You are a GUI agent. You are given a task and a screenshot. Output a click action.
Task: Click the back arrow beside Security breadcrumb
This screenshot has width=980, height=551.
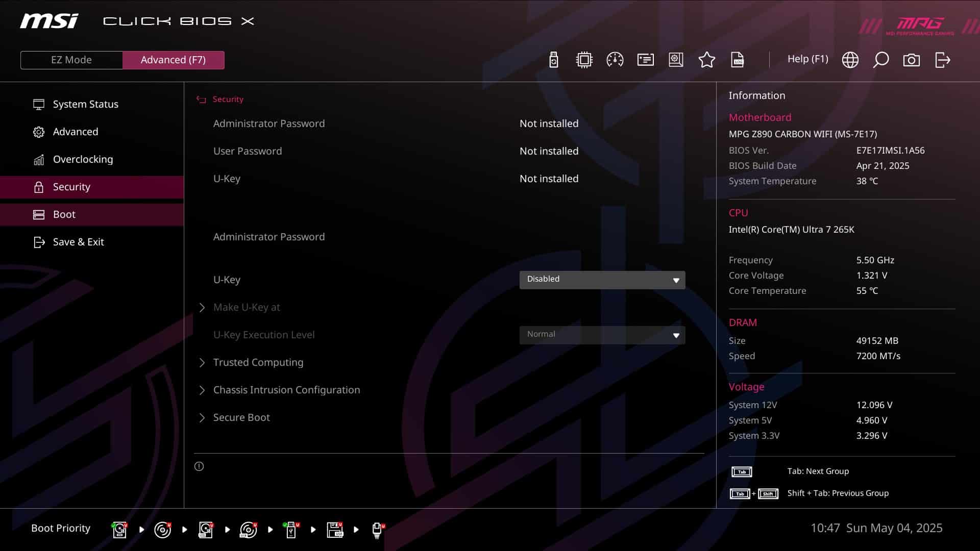coord(201,99)
